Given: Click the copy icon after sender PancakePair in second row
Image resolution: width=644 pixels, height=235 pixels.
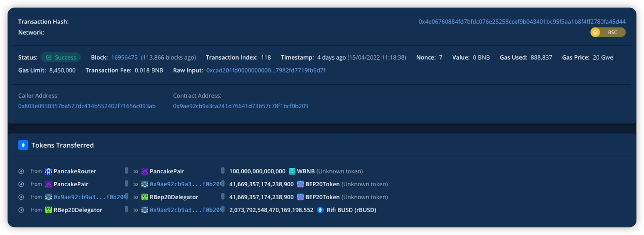Looking at the screenshot, I should (126, 183).
